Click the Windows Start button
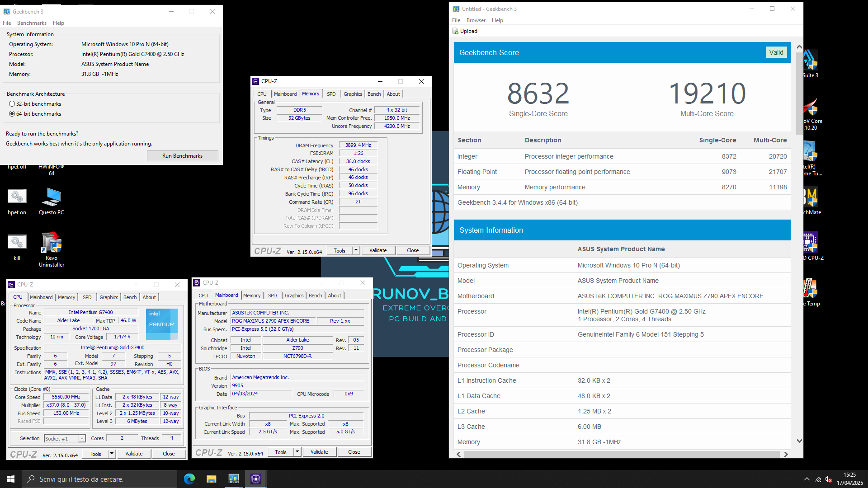 [x=11, y=479]
